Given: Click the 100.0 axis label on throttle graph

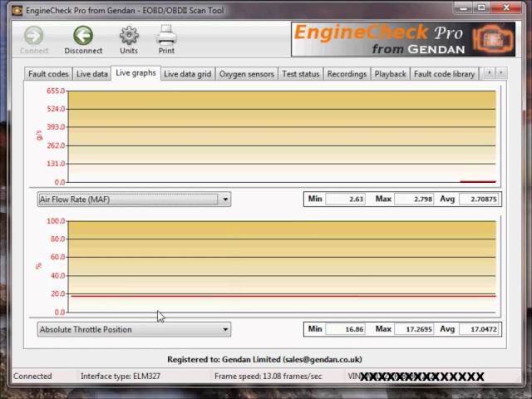Looking at the screenshot, I should [x=56, y=221].
